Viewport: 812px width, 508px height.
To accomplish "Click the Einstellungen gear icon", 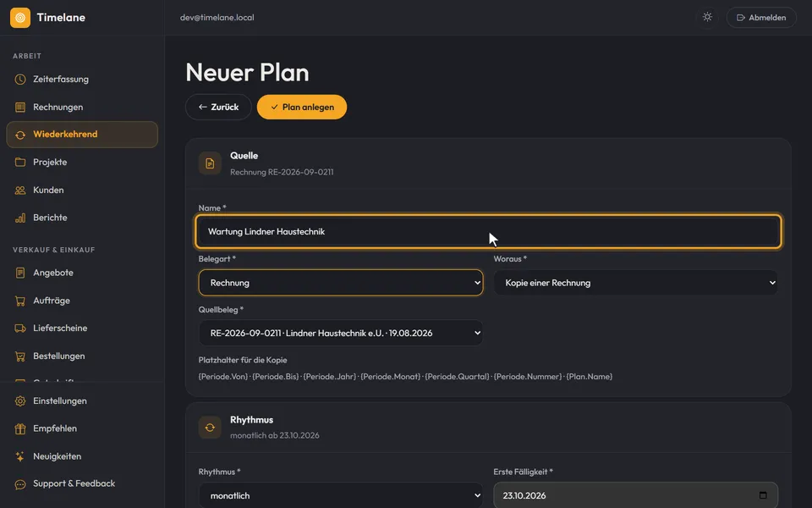I will click(x=20, y=401).
